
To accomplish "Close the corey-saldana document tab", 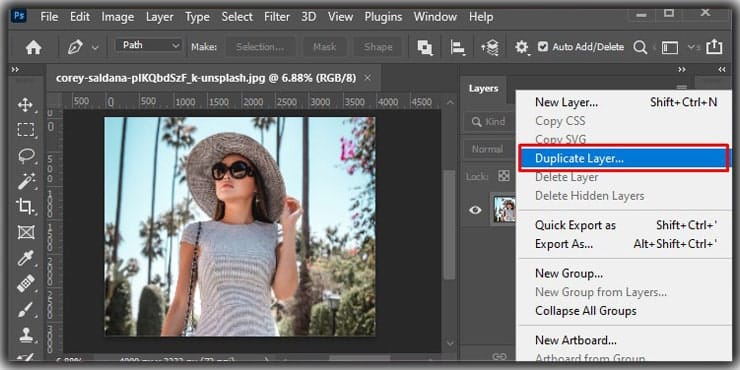I will (x=368, y=77).
